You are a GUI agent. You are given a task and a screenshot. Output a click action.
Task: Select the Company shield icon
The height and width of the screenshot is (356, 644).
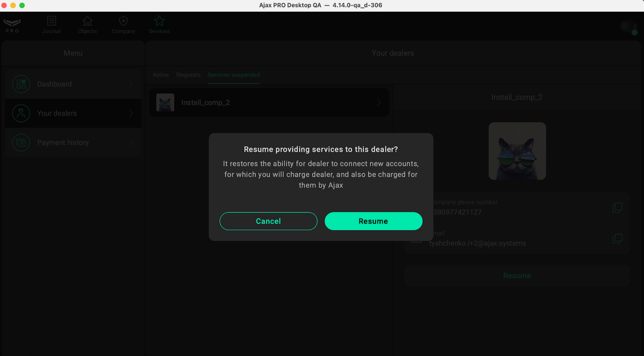click(x=123, y=21)
